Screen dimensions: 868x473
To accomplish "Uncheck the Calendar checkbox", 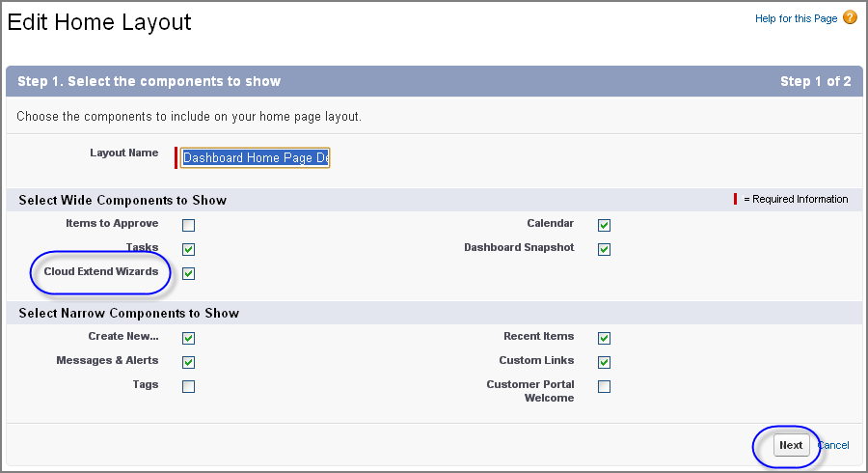I will click(x=605, y=226).
